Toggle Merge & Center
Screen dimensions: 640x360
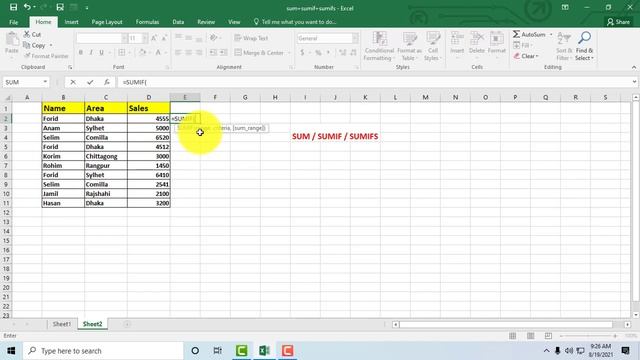[x=259, y=52]
